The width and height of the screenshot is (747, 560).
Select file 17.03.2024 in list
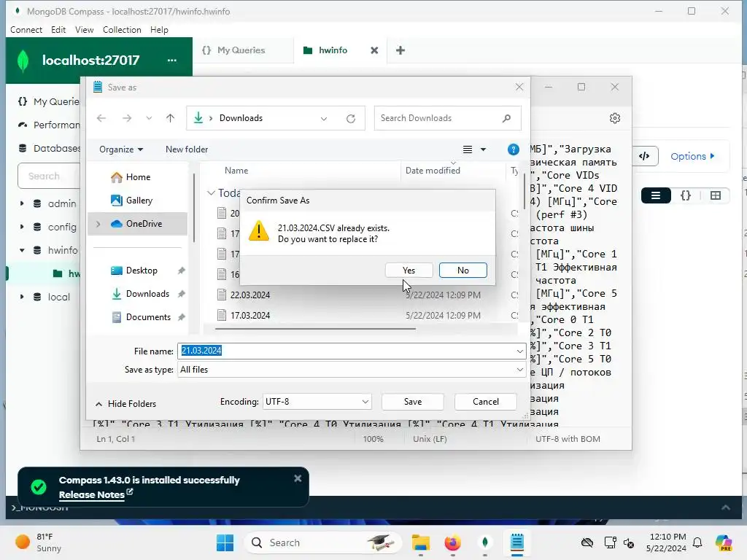click(x=250, y=315)
